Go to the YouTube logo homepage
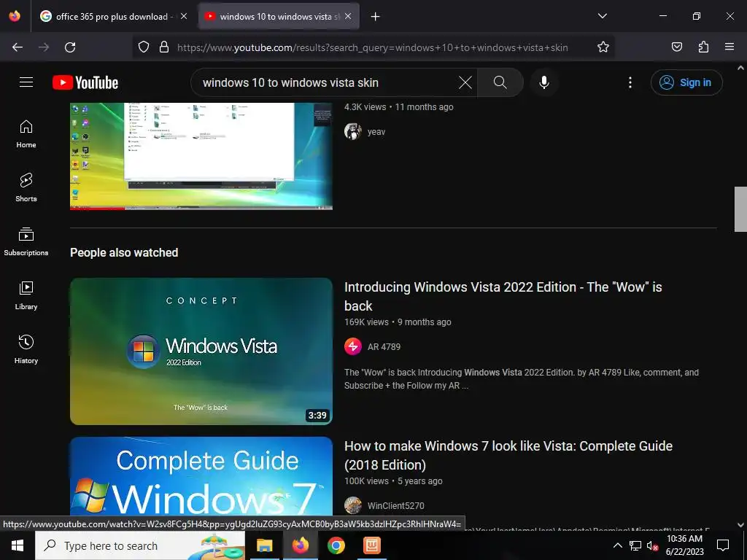Image resolution: width=747 pixels, height=560 pixels. (x=85, y=82)
